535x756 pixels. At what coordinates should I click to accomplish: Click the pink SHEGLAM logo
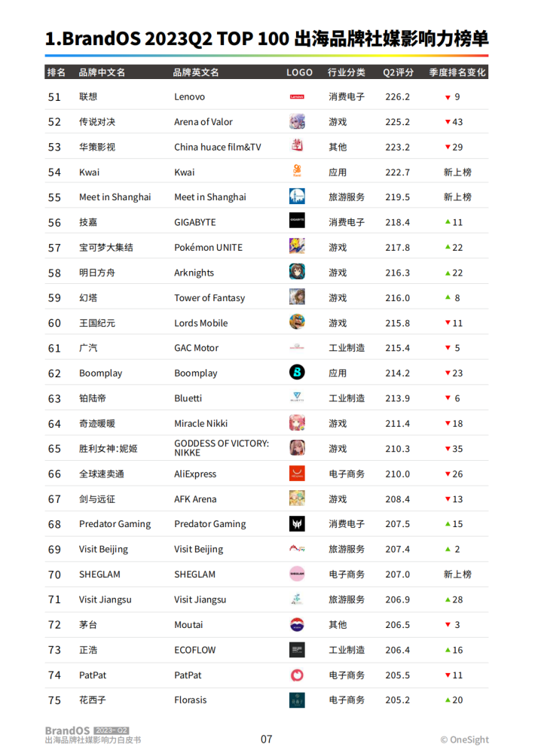click(x=297, y=574)
